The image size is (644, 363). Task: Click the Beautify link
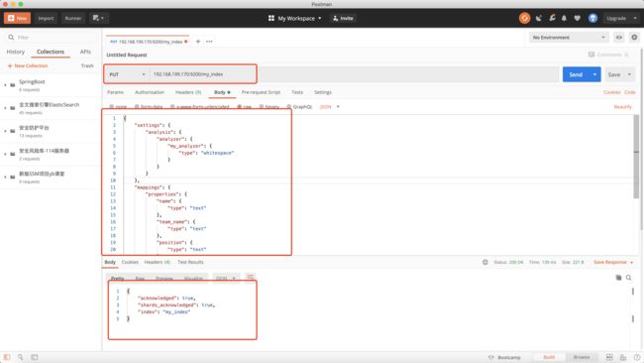622,106
